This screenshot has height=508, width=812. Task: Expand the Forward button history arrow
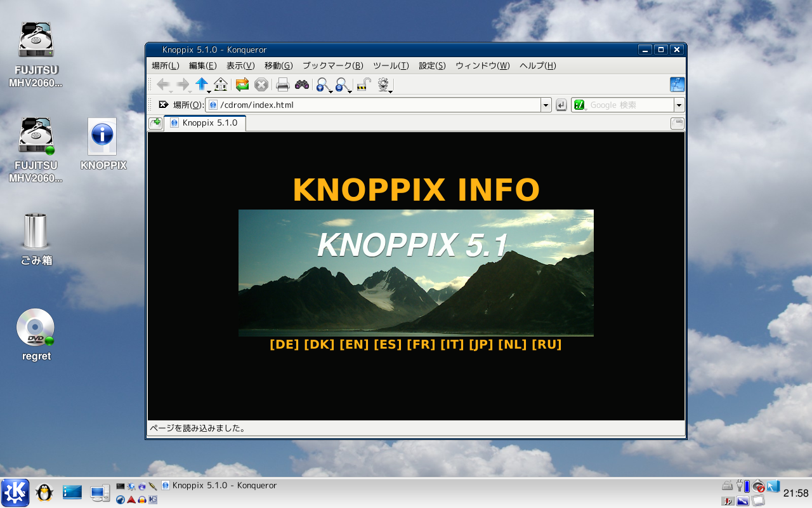190,92
